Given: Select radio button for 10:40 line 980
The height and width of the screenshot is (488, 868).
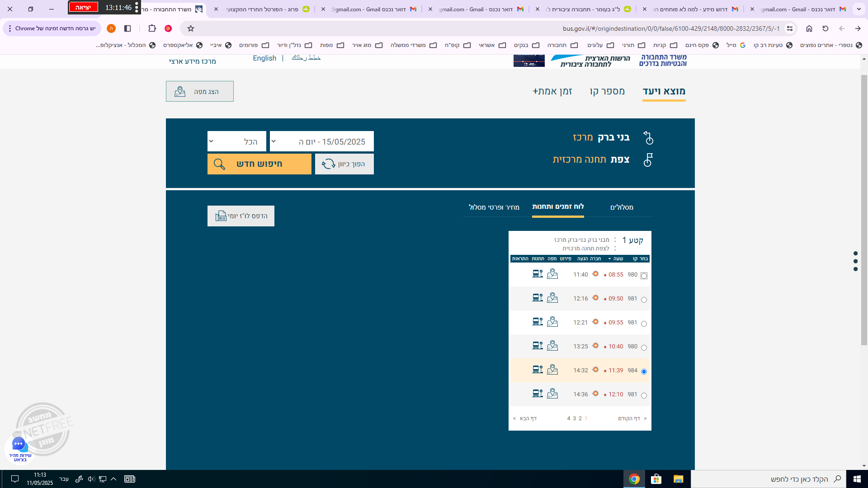Looking at the screenshot, I should [644, 347].
